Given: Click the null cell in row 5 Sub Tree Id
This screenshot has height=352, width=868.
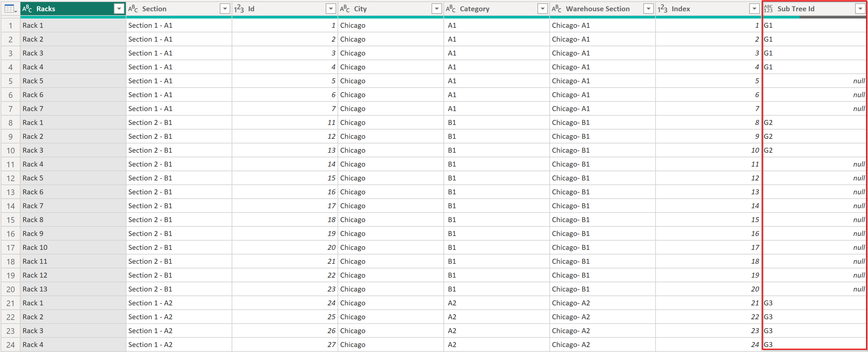Looking at the screenshot, I should tap(814, 81).
